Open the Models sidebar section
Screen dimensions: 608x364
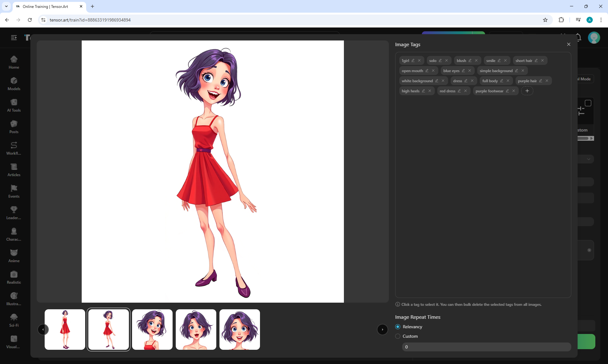(14, 84)
